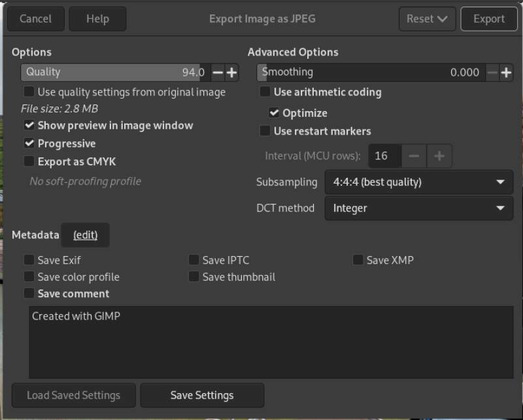Open the metadata (edit) link

[x=85, y=234]
